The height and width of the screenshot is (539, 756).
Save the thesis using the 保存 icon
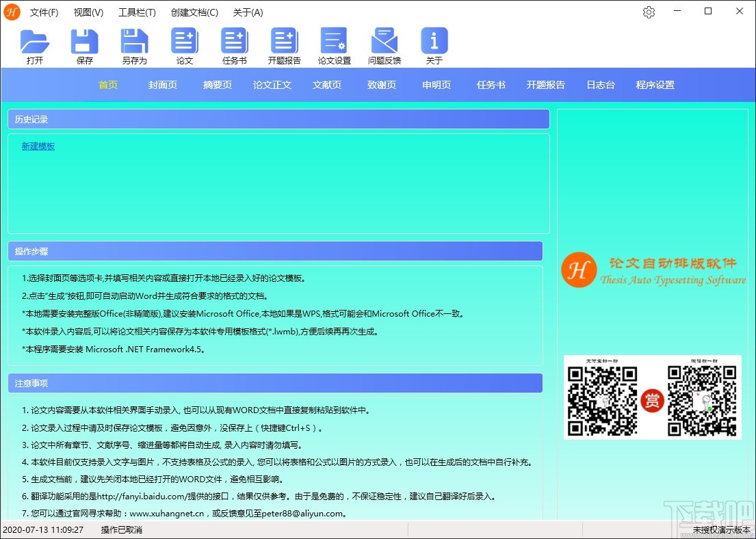[x=85, y=44]
